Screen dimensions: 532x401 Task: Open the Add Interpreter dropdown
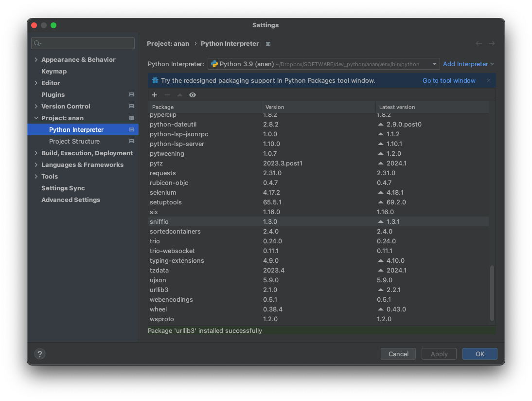click(x=468, y=64)
